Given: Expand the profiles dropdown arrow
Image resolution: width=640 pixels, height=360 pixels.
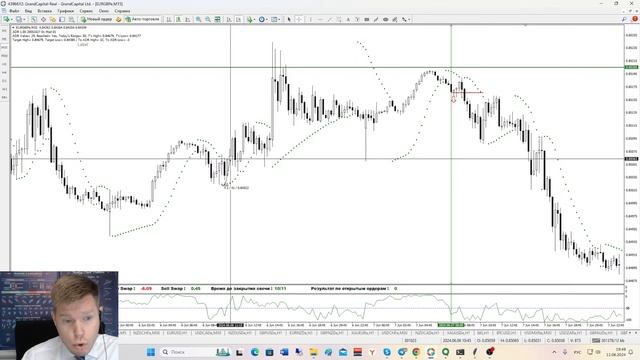Looking at the screenshot, I should point(24,19).
